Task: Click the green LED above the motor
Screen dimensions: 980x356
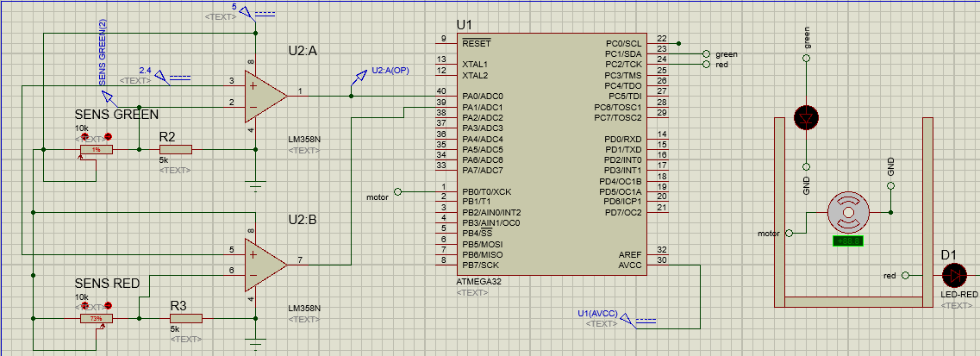Action: coord(807,116)
